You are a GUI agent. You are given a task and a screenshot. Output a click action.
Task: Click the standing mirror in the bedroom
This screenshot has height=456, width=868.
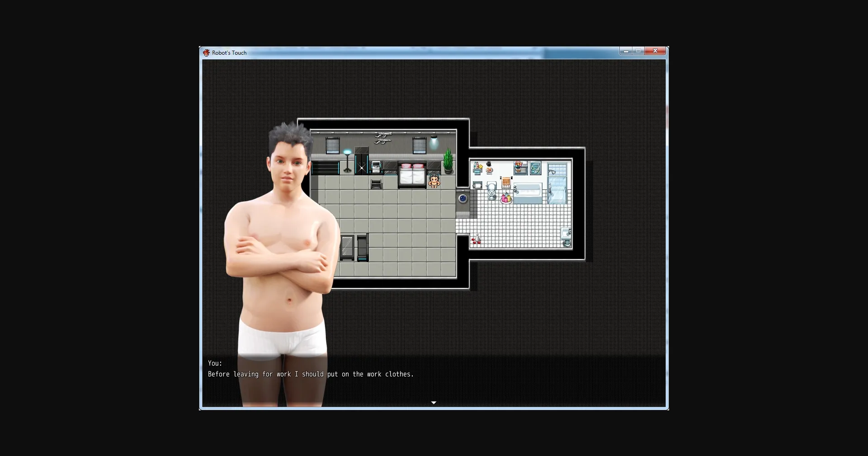click(347, 247)
